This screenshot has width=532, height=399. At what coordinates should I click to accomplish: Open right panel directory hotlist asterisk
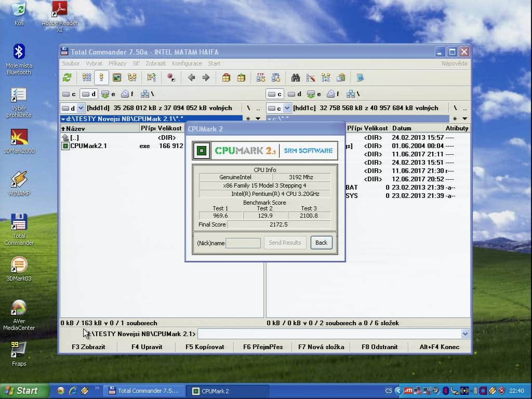point(455,119)
